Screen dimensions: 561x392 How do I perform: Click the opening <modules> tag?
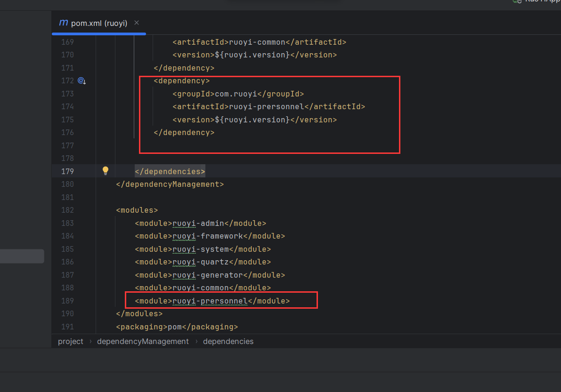click(137, 210)
